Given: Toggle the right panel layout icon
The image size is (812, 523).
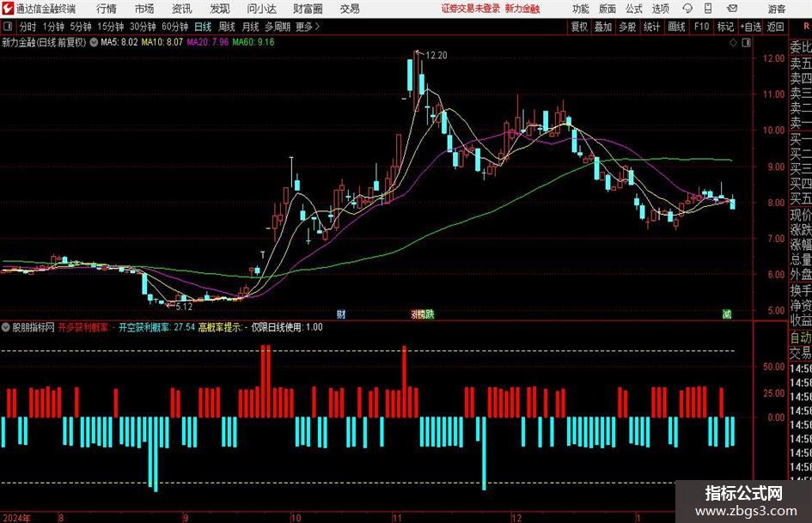Looking at the screenshot, I should (x=746, y=43).
